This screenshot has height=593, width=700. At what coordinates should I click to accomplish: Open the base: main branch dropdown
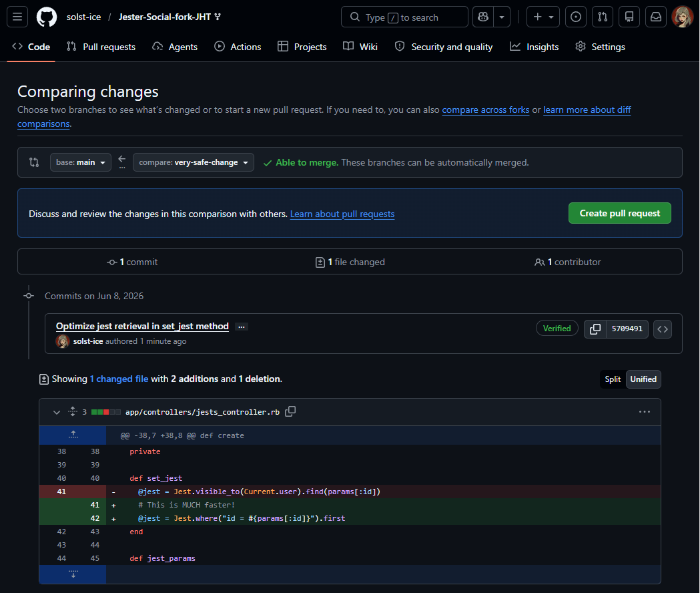click(x=80, y=162)
